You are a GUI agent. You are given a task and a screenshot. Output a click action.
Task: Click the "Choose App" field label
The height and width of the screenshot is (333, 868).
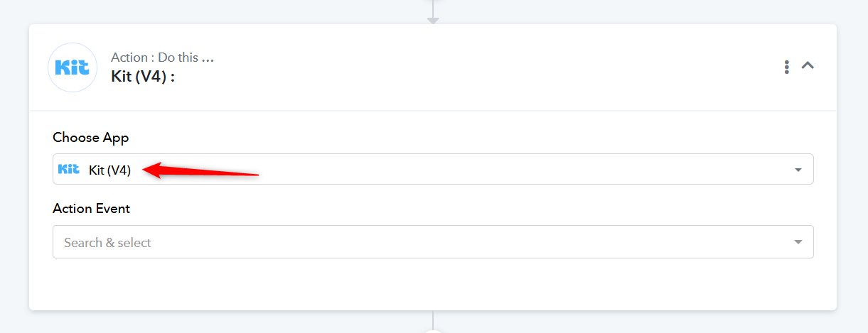[x=90, y=138]
